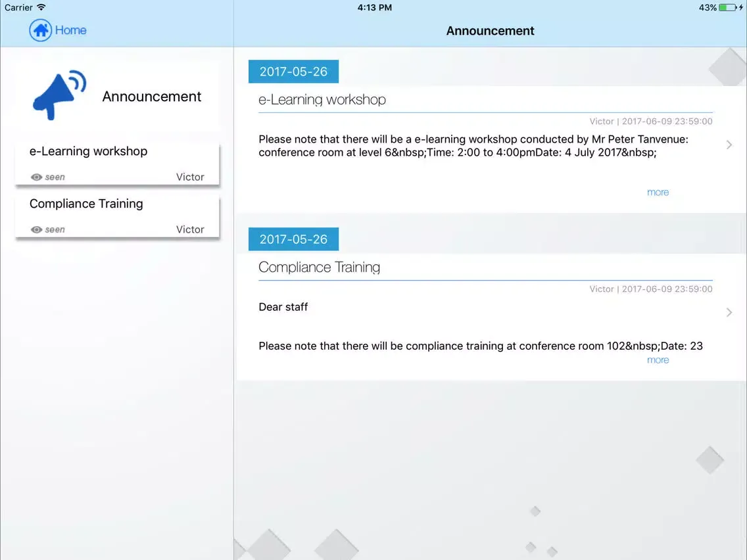Click the blue megaphone Announcement icon

point(59,95)
